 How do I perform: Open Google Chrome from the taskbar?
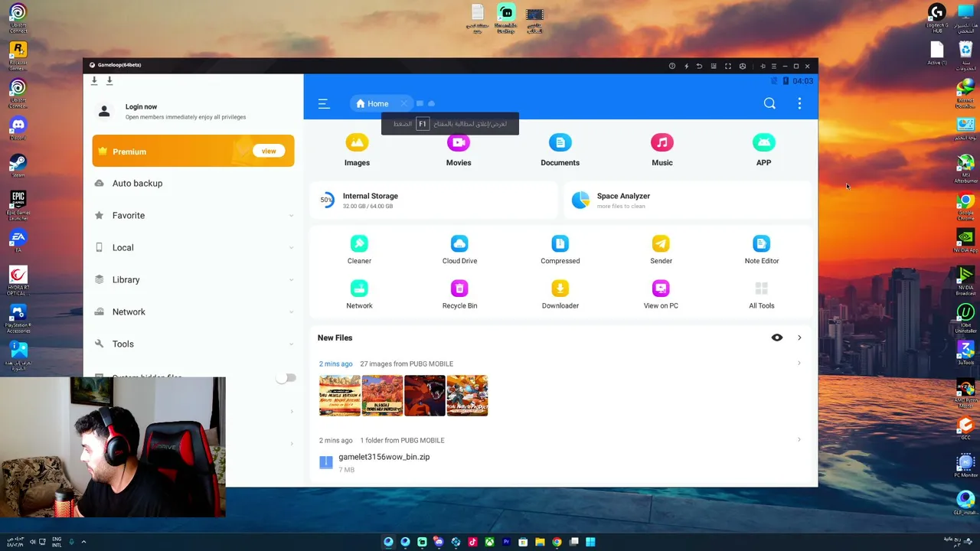tap(557, 542)
